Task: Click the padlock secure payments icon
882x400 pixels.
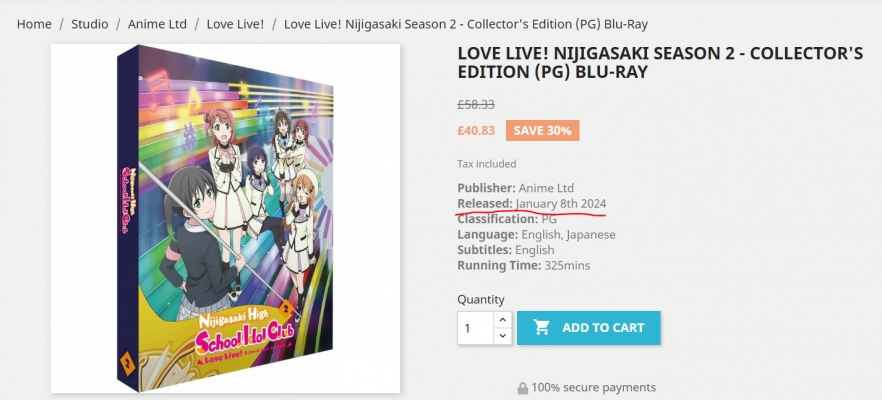Action: 523,388
